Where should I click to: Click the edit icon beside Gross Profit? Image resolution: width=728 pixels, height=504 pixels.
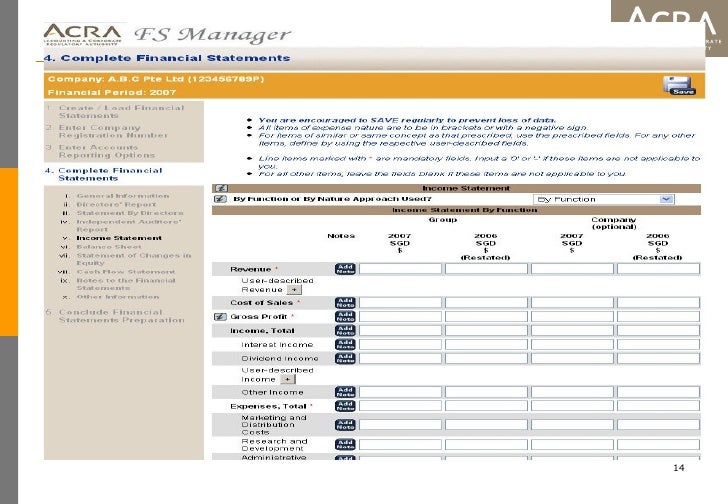(x=220, y=317)
